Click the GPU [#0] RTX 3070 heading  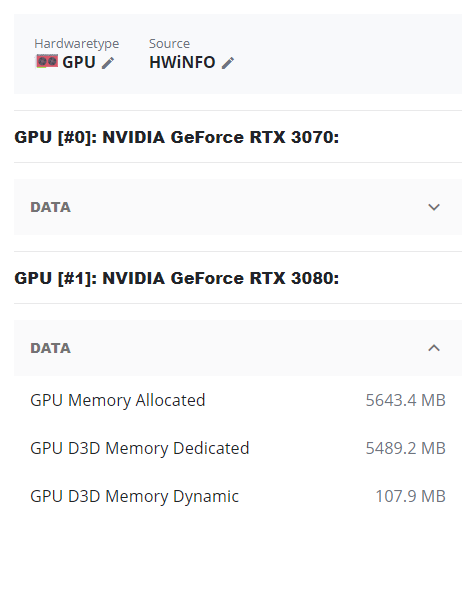[x=177, y=137]
